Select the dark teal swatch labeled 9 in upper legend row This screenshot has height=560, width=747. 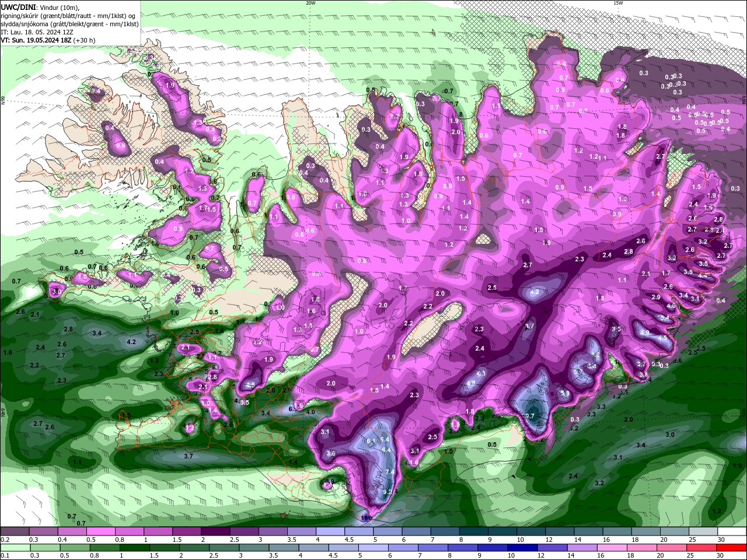[x=501, y=531]
